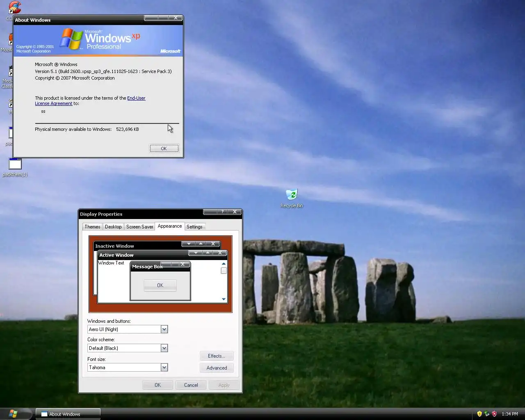Click the Active Window title in preview
Image resolution: width=525 pixels, height=420 pixels.
pos(116,255)
